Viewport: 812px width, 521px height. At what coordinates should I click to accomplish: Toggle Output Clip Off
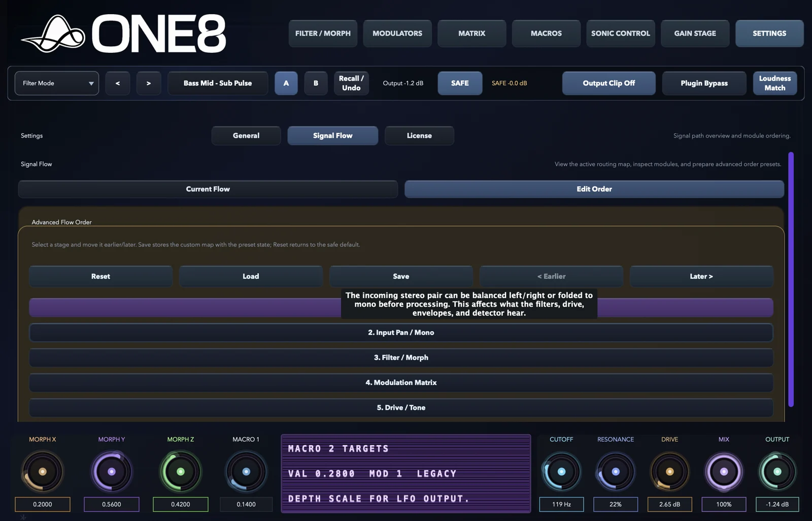608,83
